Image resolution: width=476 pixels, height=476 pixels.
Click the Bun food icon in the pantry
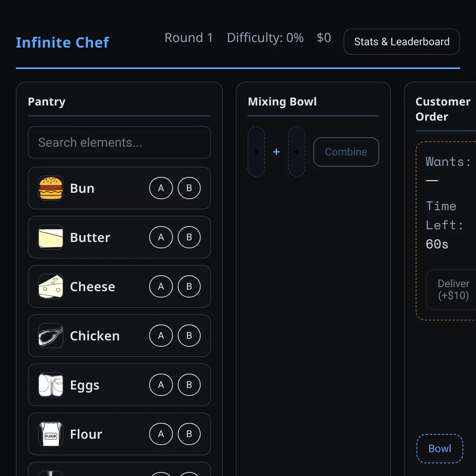[x=50, y=188]
